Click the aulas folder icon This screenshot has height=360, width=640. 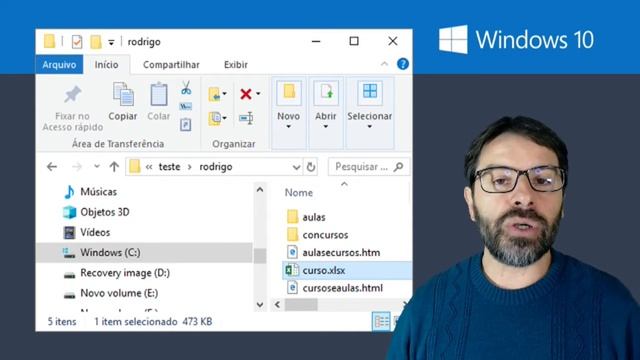(292, 217)
